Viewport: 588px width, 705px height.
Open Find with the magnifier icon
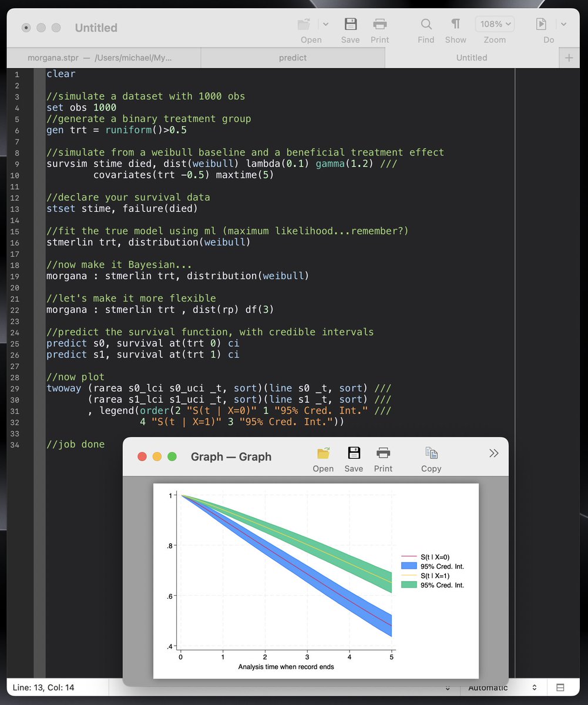426,24
